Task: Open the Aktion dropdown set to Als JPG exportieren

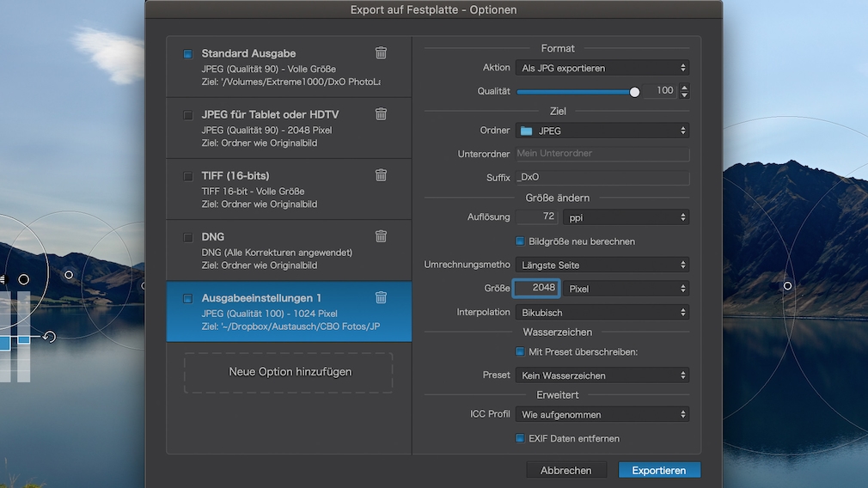Action: (602, 68)
